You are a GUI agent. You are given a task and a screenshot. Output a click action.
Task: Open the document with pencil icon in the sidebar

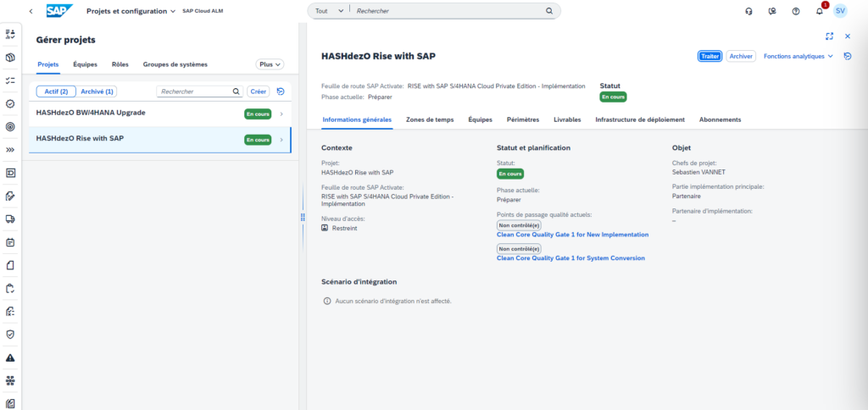[10, 196]
